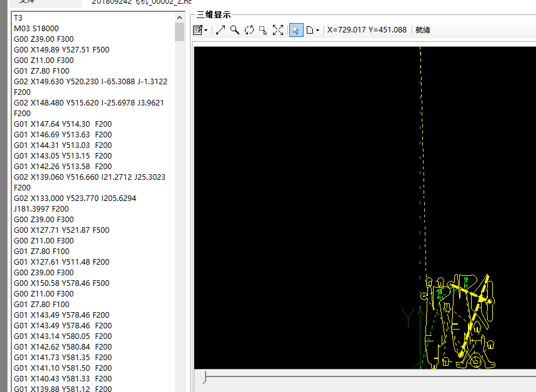
Task: Click the fit-to-window zoom extents icon
Action: click(x=278, y=29)
